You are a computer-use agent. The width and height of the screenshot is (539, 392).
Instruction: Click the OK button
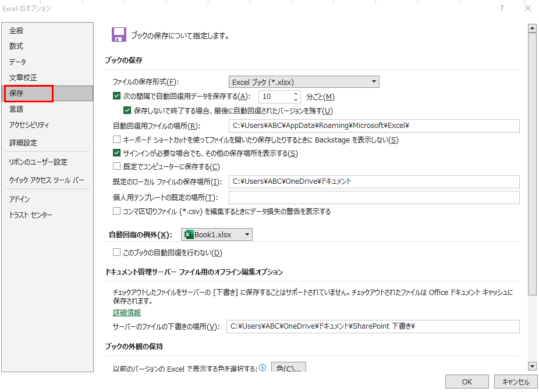tap(467, 382)
